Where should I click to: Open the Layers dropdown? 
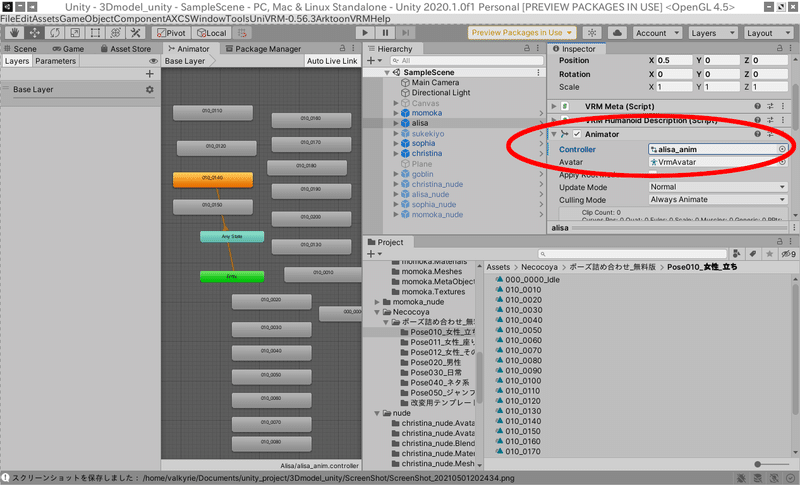pos(713,33)
